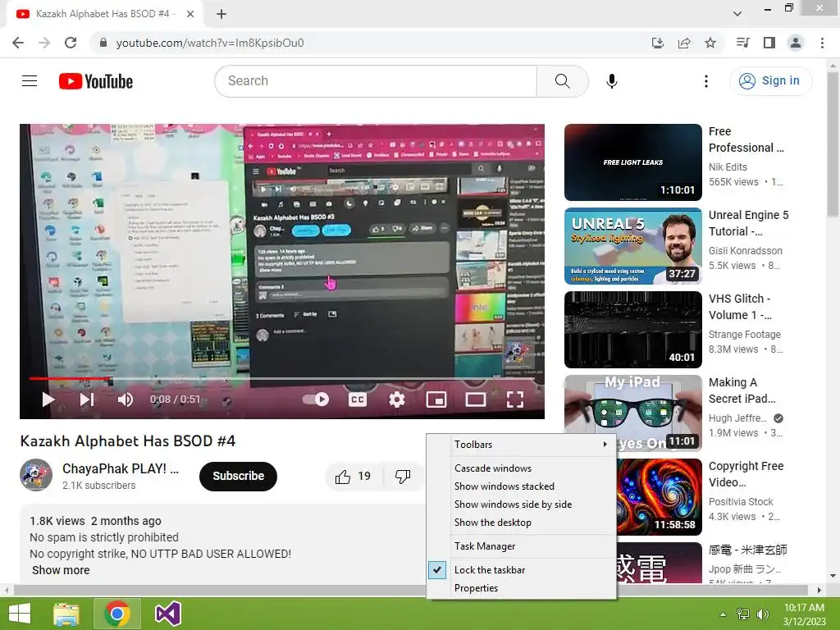Mute the video volume
The height and width of the screenshot is (630, 840).
point(126,399)
